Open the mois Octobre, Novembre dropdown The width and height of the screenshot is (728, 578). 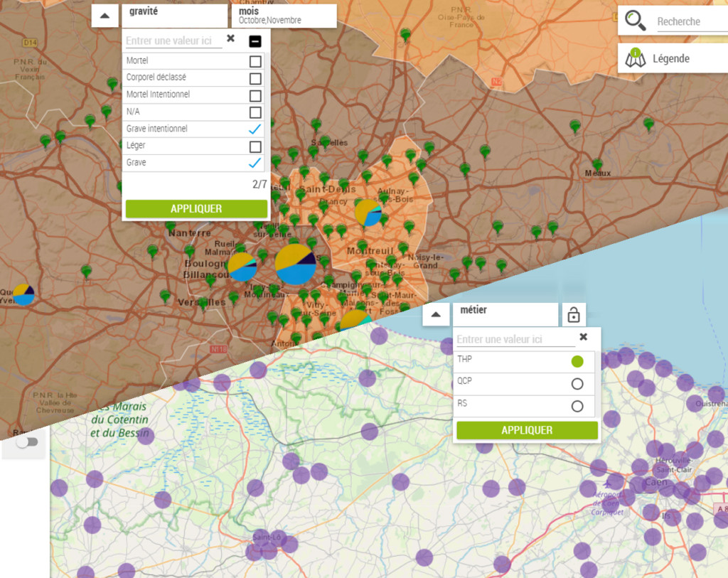[283, 16]
